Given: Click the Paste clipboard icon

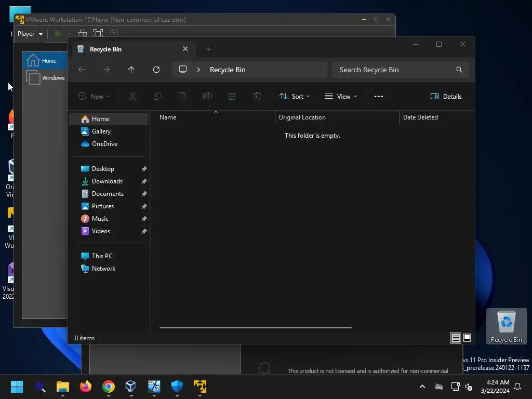Looking at the screenshot, I should coord(182,96).
